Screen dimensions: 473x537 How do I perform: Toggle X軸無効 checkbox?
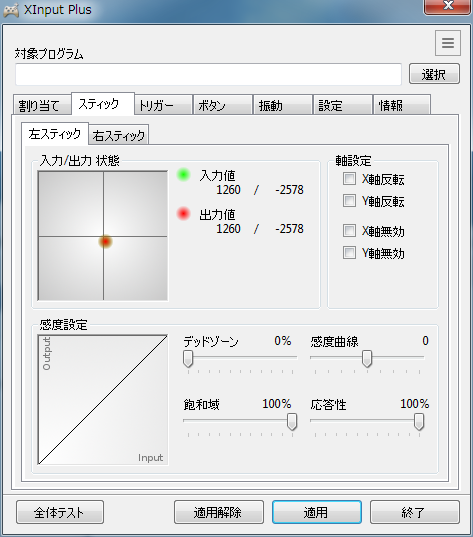(x=349, y=231)
